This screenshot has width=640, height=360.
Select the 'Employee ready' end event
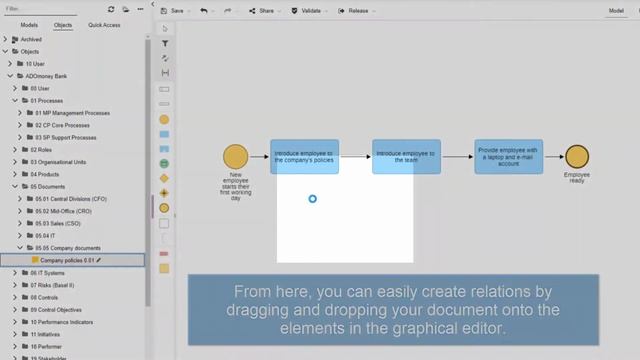(577, 156)
